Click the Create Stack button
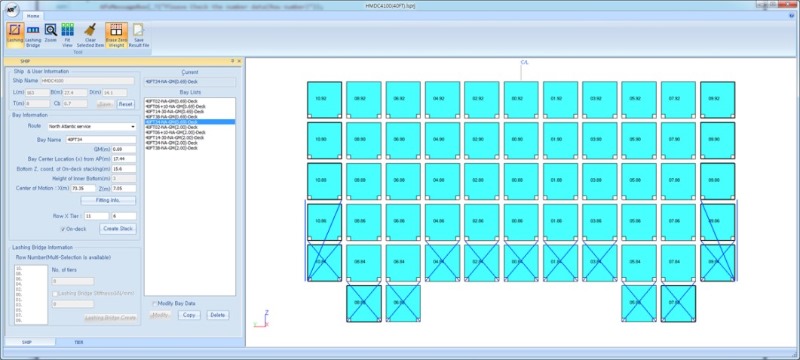This screenshot has width=800, height=360. (118, 228)
